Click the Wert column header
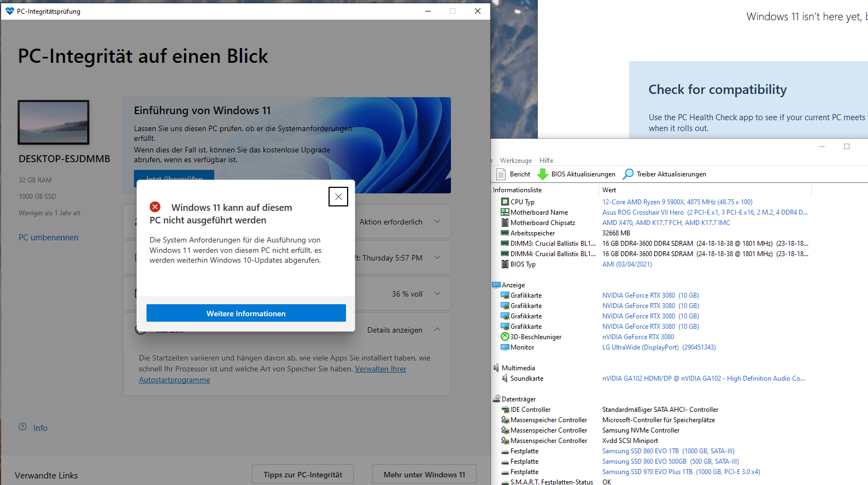Screen dimensions: 868x485 point(609,190)
